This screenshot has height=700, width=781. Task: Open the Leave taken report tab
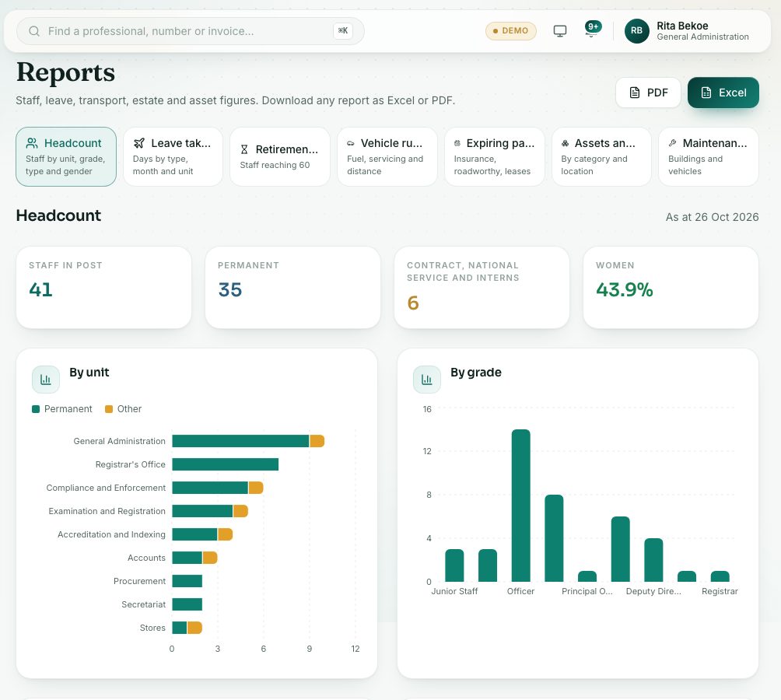(x=173, y=157)
